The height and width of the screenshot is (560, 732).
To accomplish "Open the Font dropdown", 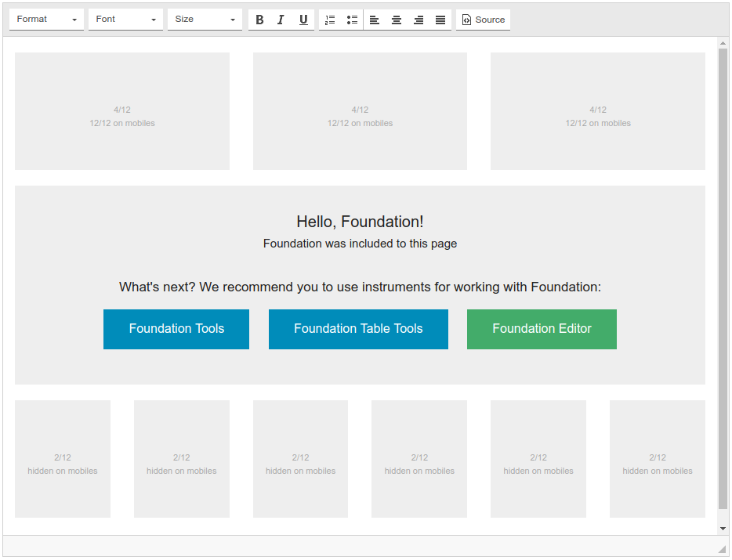I will pos(125,20).
